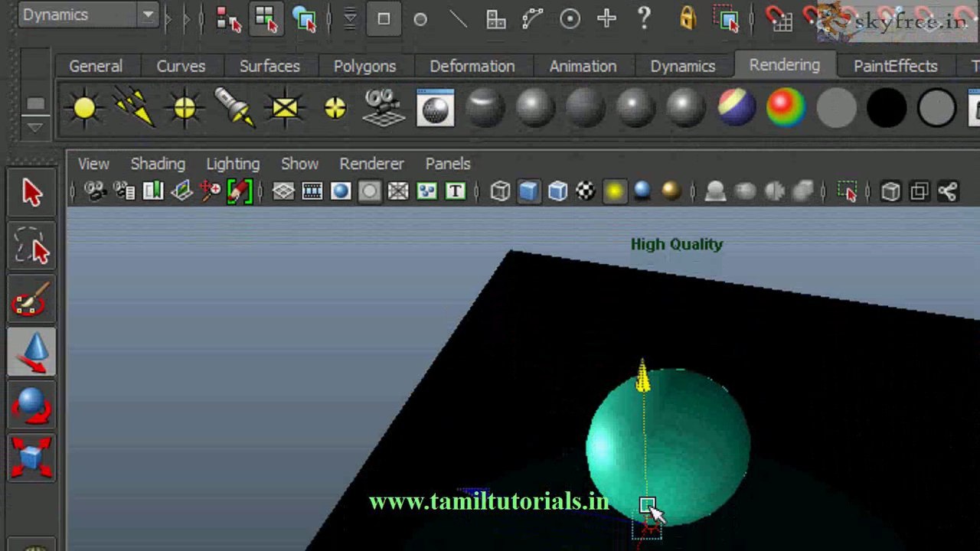Screen dimensions: 980x551
Task: Toggle X-ray display cube icon
Action: [890, 191]
